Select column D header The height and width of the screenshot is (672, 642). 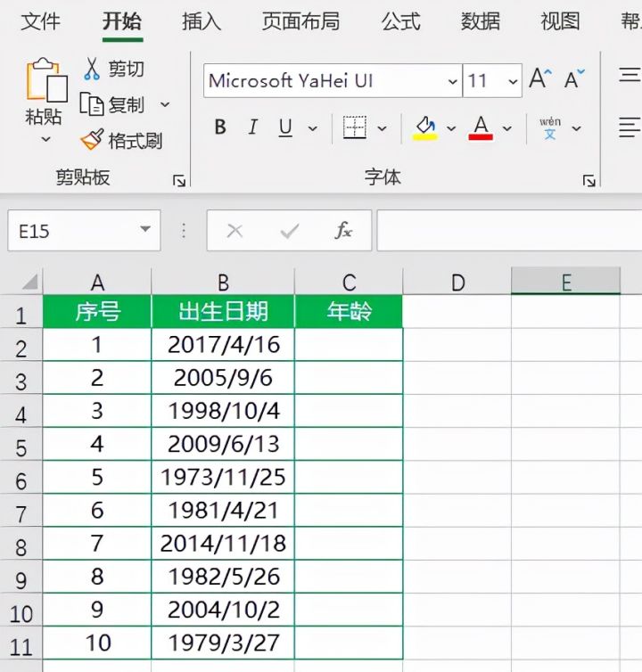[x=457, y=283]
